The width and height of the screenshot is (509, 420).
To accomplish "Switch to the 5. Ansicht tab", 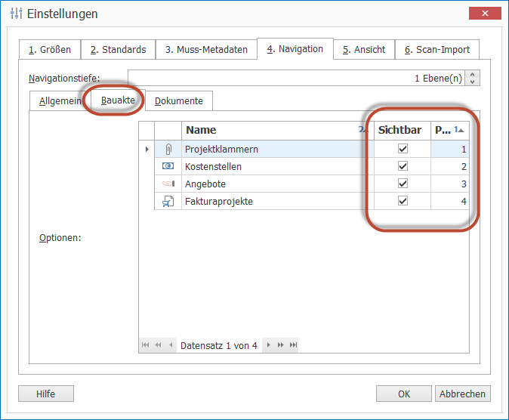I will coord(363,50).
